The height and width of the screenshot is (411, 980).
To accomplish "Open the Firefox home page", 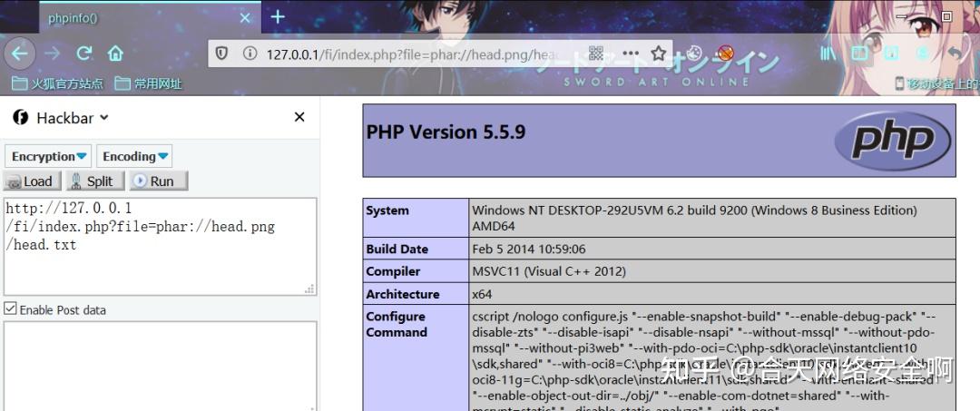I will (115, 54).
